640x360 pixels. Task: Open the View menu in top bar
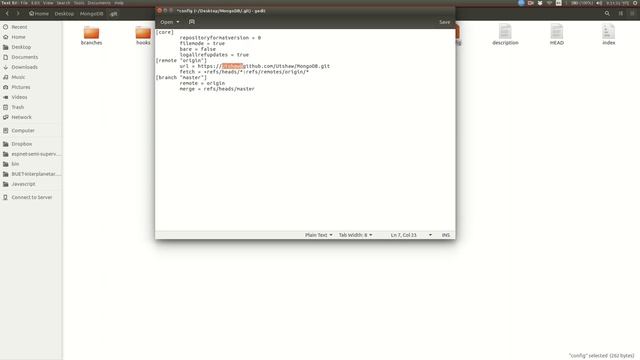(48, 3)
